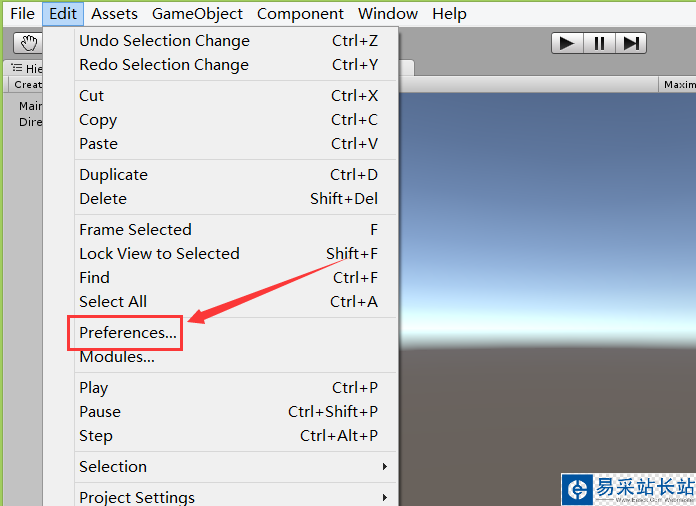Select the Duplicate menu entry
696x506 pixels.
pos(113,175)
